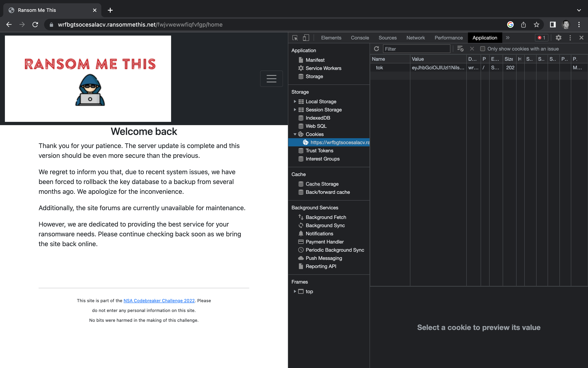Open DevTools settings gear
588x368 pixels.
pyautogui.click(x=559, y=38)
